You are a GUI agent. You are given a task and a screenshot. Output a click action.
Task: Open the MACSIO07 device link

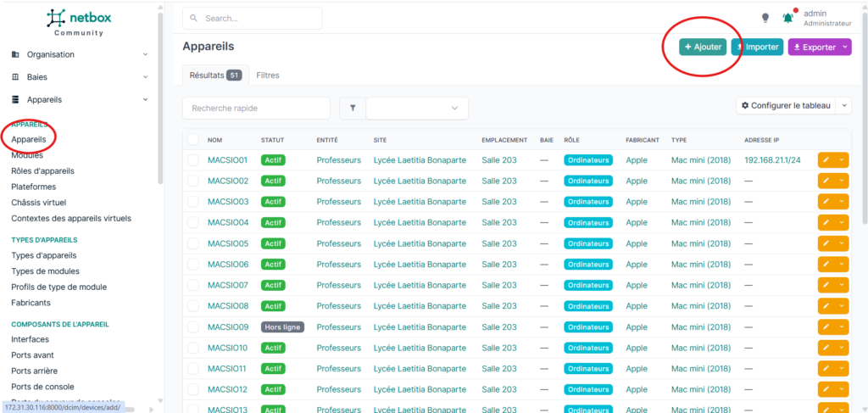click(x=227, y=285)
